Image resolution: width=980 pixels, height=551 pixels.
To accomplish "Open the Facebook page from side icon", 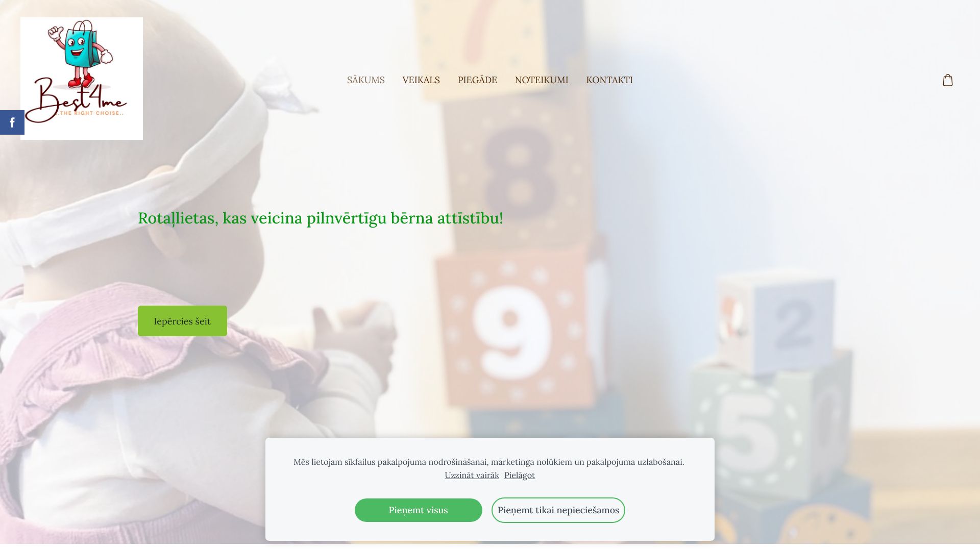I will click(12, 122).
